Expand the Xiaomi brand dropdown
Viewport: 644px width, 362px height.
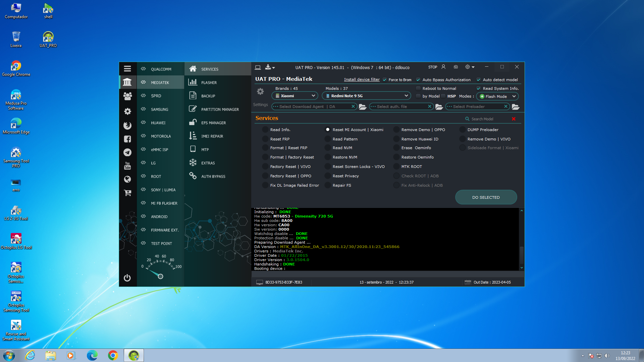[x=295, y=96]
